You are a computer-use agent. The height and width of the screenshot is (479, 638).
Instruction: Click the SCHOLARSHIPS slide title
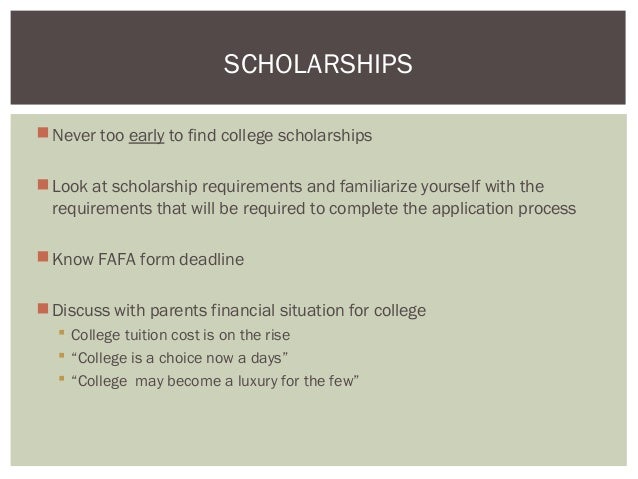pos(318,66)
